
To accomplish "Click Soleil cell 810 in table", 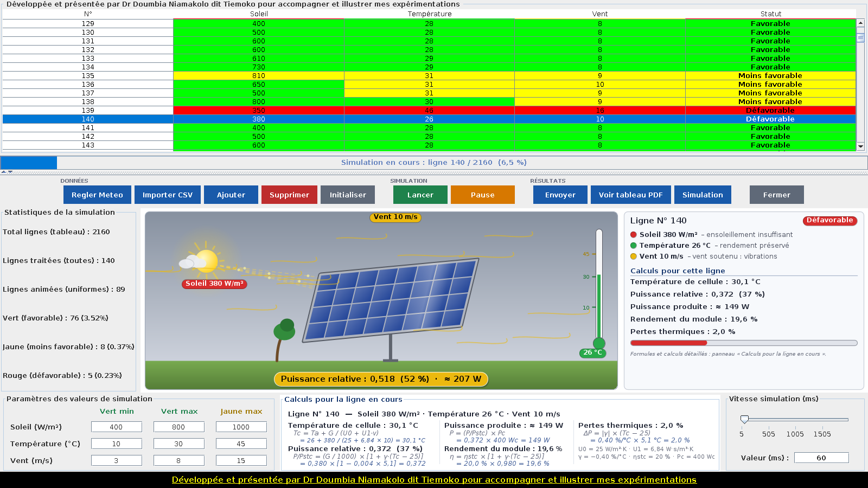I will coord(259,76).
